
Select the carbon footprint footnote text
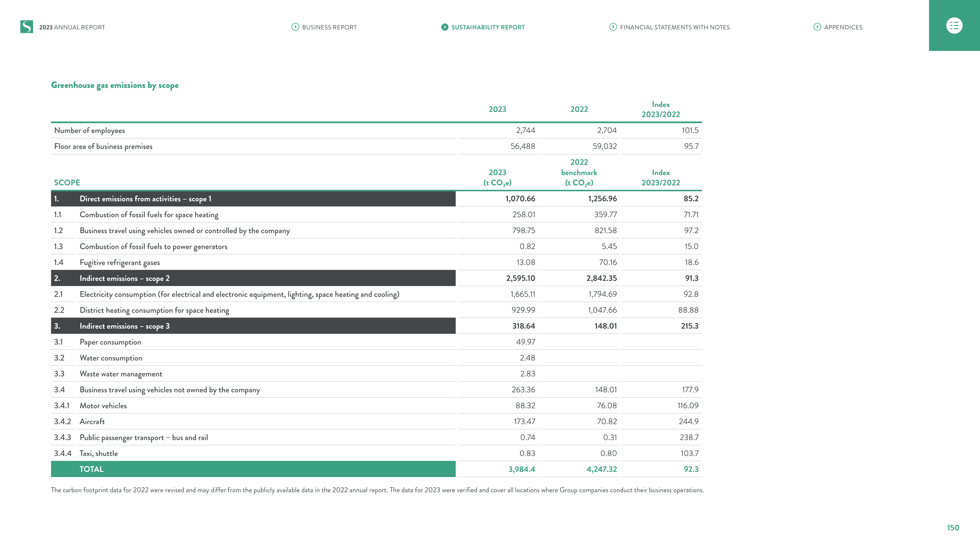[x=377, y=491]
